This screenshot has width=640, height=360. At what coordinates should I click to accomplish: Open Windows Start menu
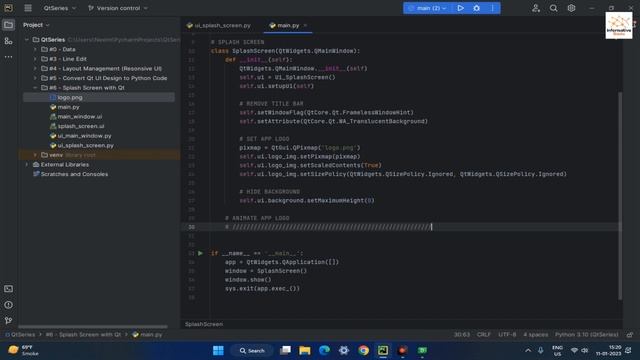218,351
